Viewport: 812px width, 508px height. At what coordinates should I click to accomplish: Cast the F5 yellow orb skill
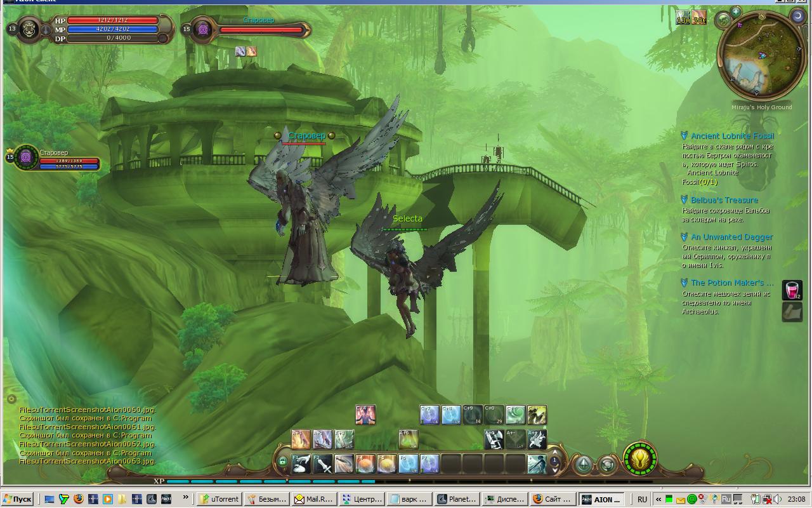(x=387, y=464)
